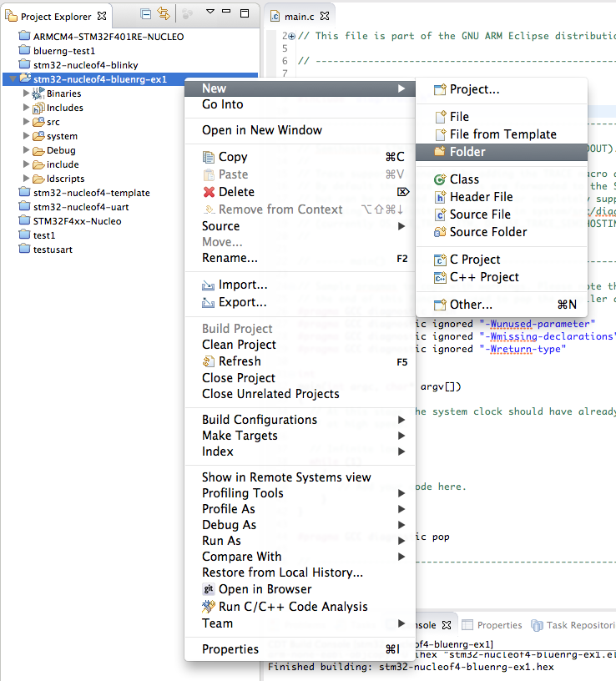Choose Other... in the New submenu

(502, 305)
